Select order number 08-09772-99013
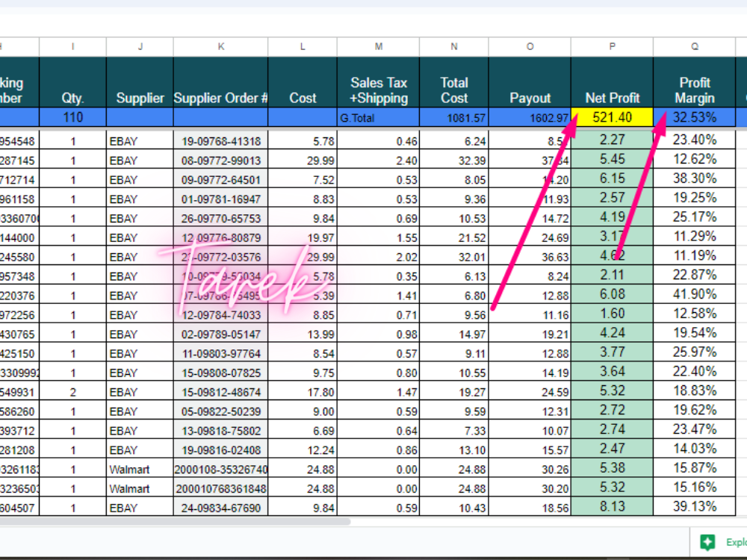The width and height of the screenshot is (747, 560). click(x=221, y=161)
